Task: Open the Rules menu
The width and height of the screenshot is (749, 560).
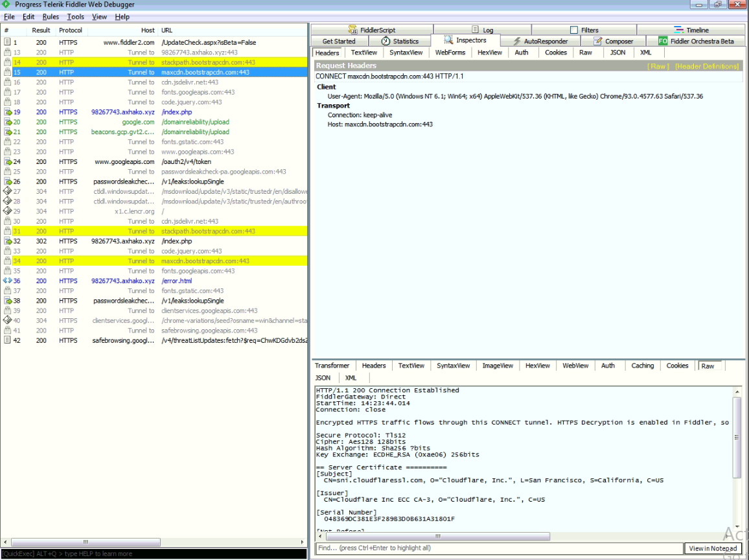Action: coord(51,17)
